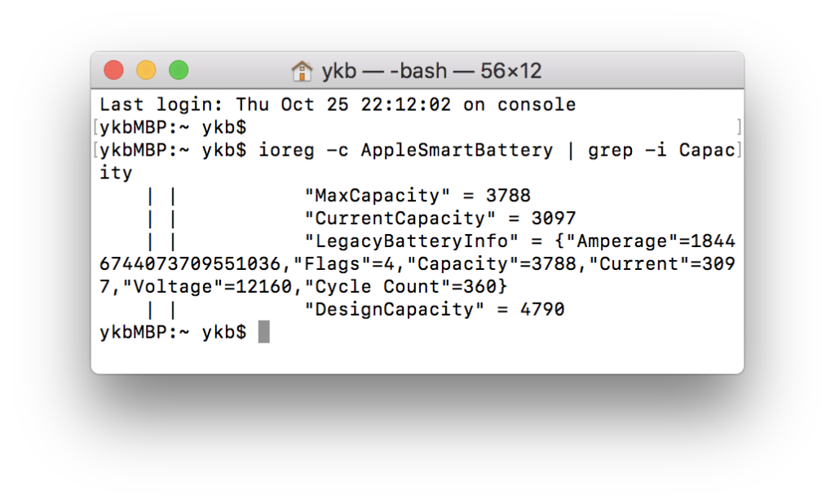
Task: Click the 'ioreg' command word
Action: [286, 150]
